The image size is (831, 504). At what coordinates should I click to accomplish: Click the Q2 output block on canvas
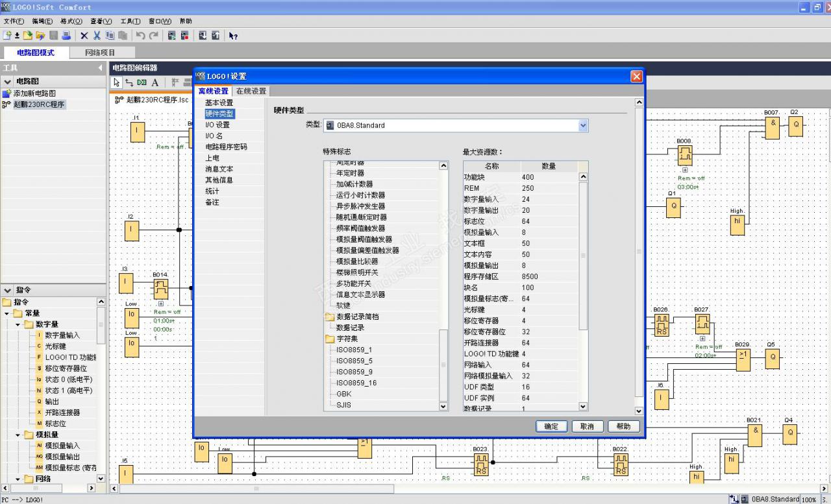(795, 126)
